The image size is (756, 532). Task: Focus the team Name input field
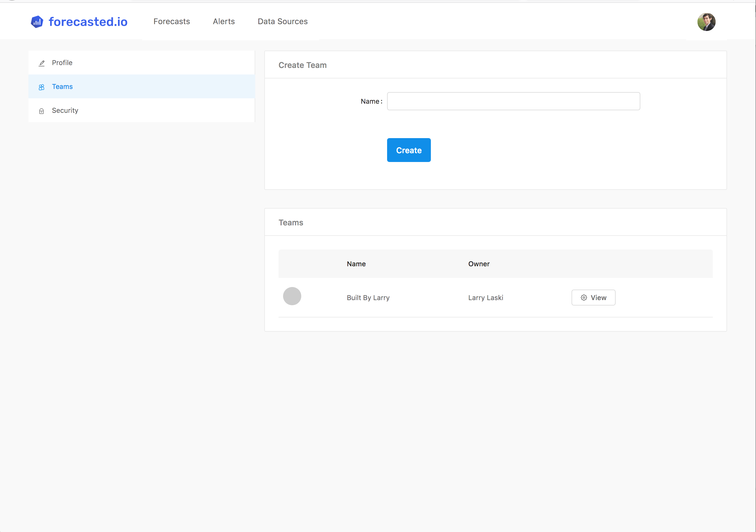513,101
